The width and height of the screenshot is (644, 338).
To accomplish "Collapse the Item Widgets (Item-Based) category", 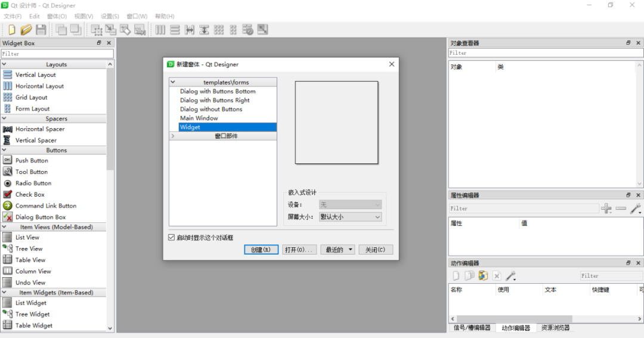I will tap(4, 293).
